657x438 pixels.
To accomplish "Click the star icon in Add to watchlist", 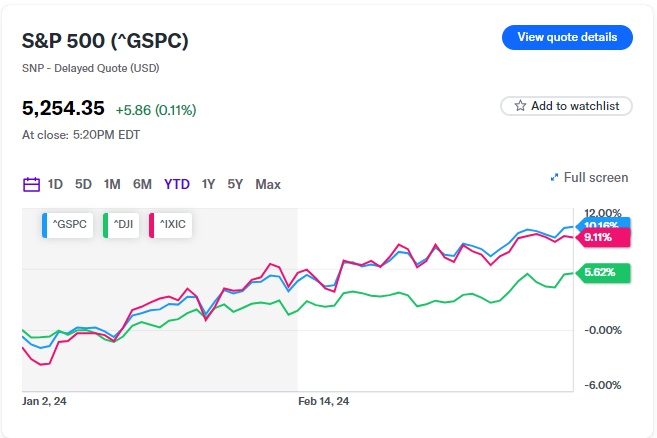I will coord(520,106).
